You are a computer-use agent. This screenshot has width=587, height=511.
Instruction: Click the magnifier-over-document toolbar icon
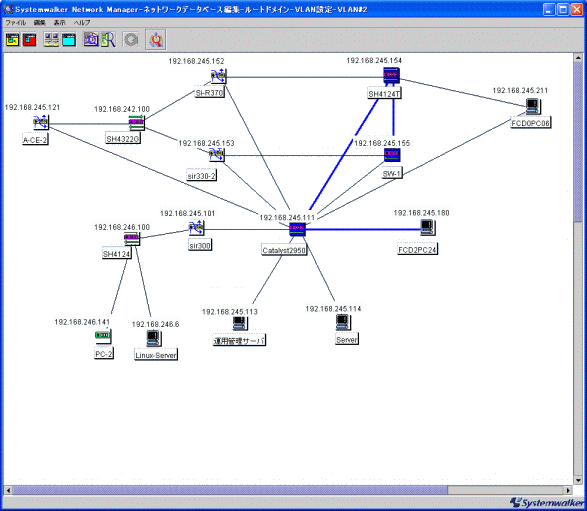coord(91,39)
